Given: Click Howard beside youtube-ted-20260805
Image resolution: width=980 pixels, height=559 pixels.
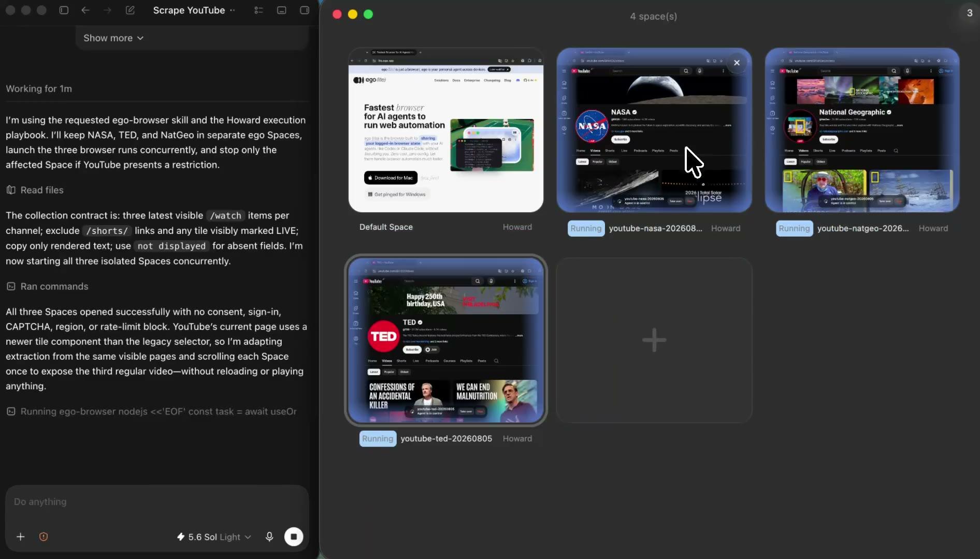Looking at the screenshot, I should point(517,438).
